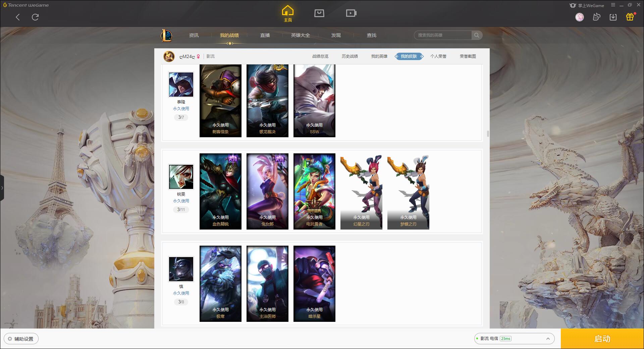Click the 3/11 skin count badge
This screenshot has width=644, height=349.
coord(181,210)
